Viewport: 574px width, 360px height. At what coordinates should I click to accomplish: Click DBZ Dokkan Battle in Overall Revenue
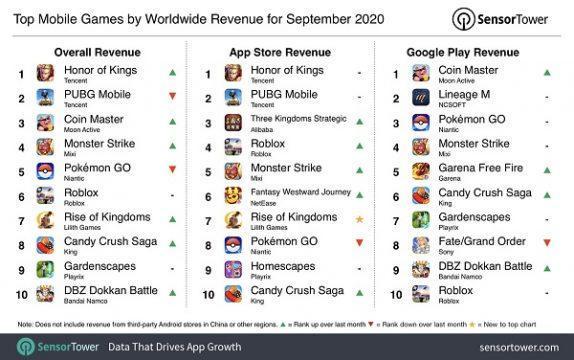point(111,290)
